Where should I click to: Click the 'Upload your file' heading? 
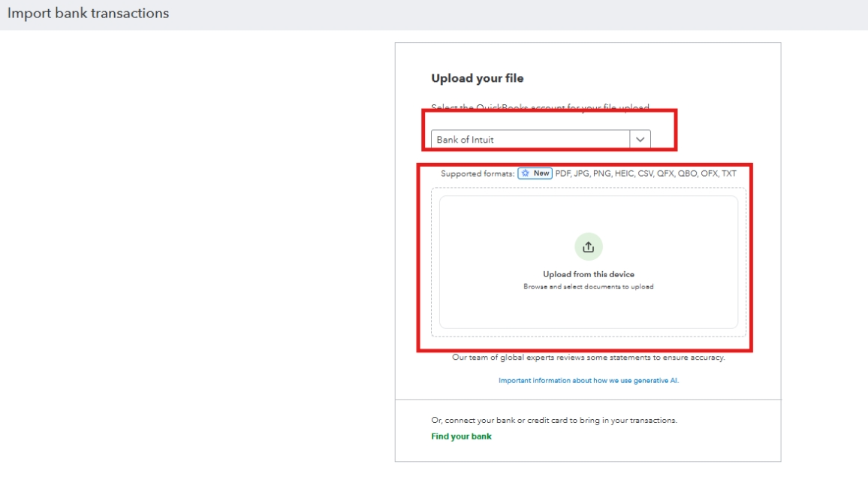[478, 78]
